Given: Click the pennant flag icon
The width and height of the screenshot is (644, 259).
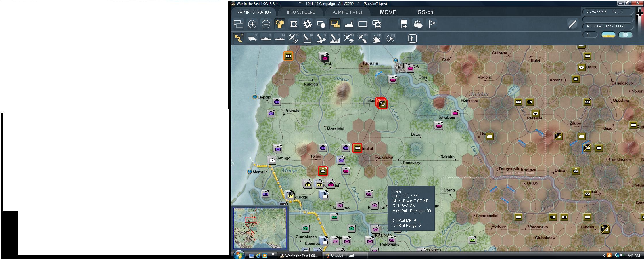Looking at the screenshot, I should (432, 24).
